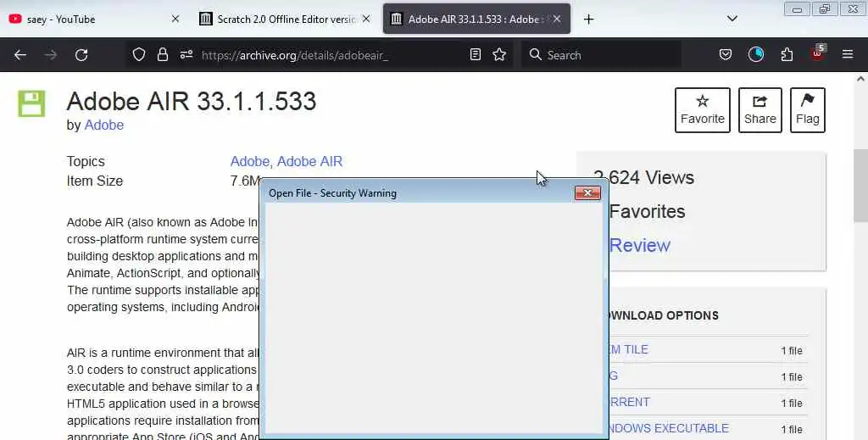Click the DOWNLOAD OPTIONS heading
The height and width of the screenshot is (440, 868).
pyautogui.click(x=662, y=315)
